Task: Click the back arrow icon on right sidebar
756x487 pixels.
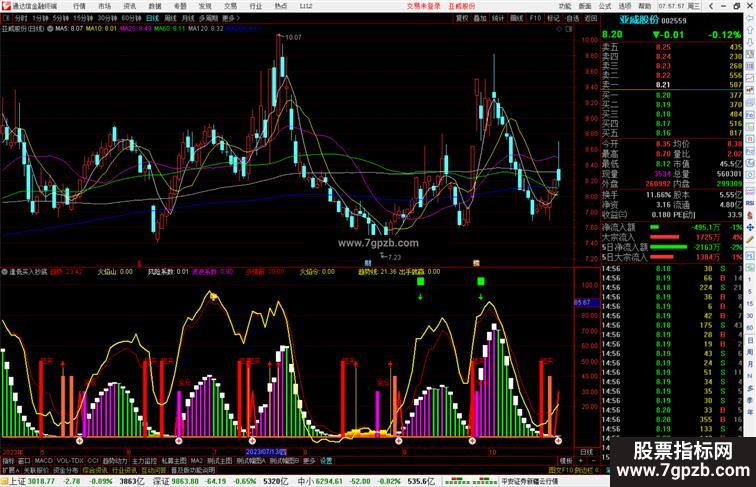Action: click(x=750, y=17)
